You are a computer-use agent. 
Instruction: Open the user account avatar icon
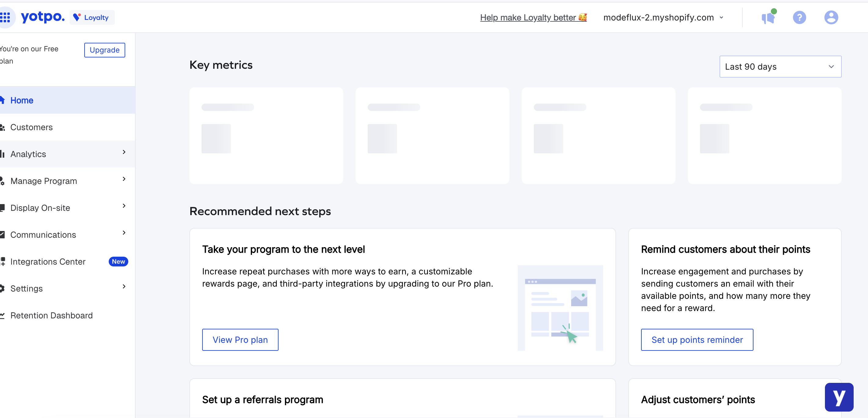point(831,17)
